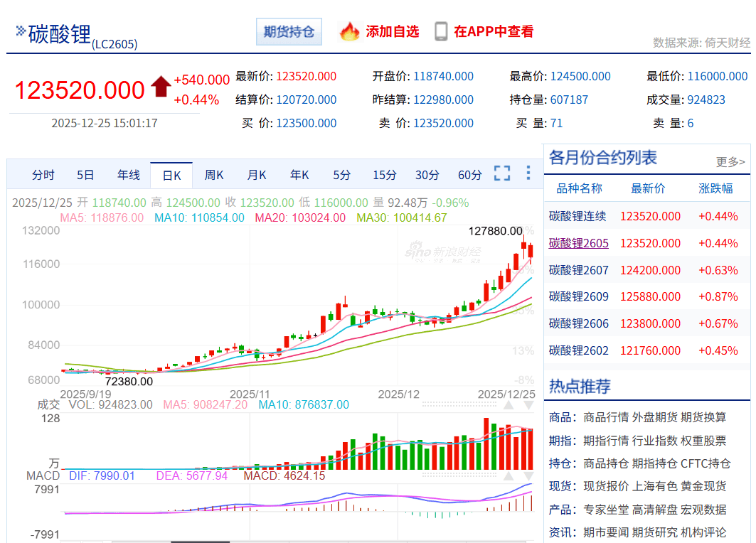The height and width of the screenshot is (543, 756).
Task: Click the flame icon beside 添加自选
Action: click(350, 31)
